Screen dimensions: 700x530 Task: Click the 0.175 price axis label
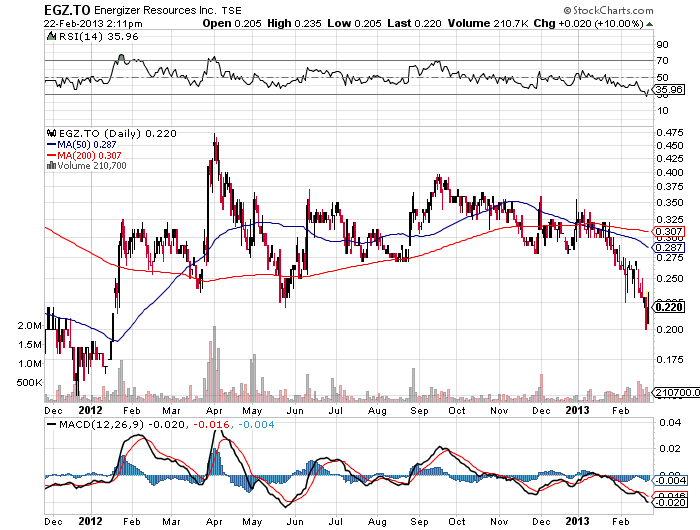pos(670,359)
